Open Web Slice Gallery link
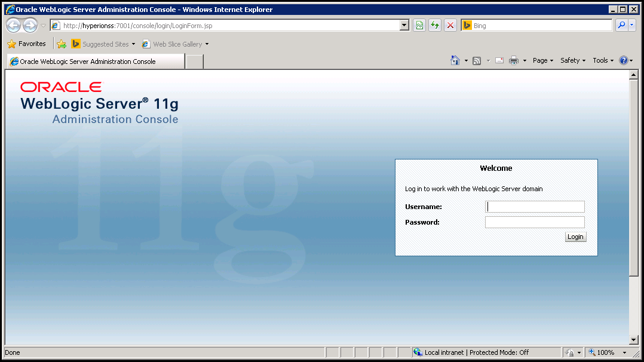 172,44
